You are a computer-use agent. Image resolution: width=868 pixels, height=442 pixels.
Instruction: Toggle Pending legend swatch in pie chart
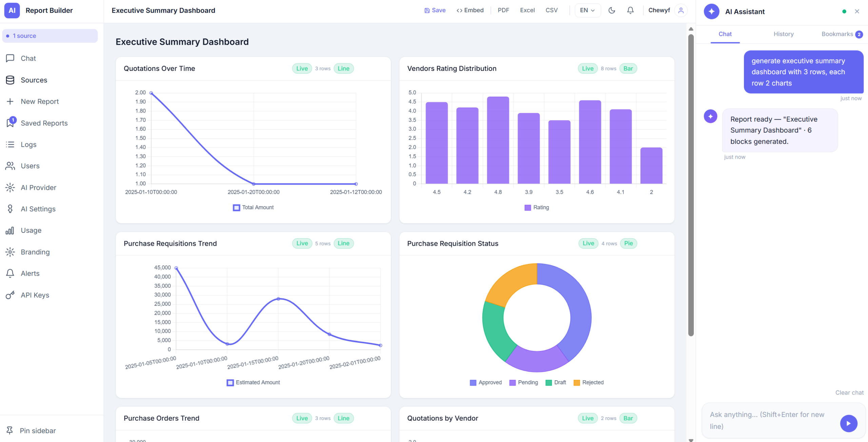point(512,383)
